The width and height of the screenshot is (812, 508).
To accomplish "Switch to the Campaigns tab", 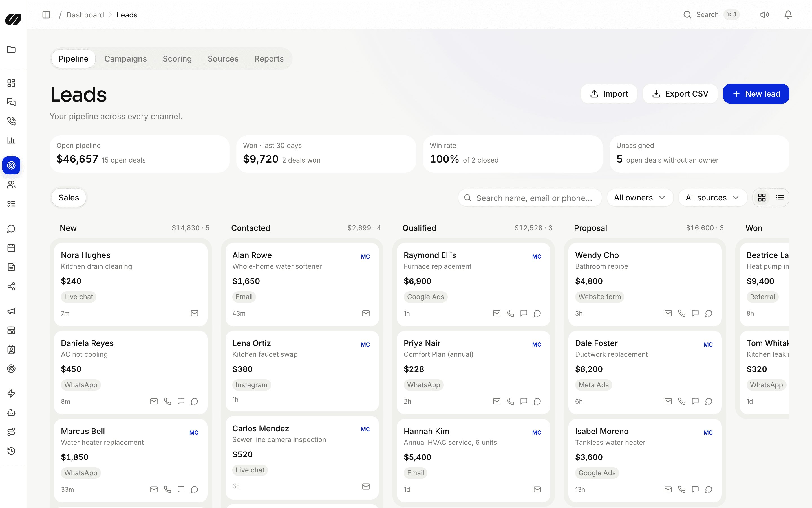I will tap(125, 59).
